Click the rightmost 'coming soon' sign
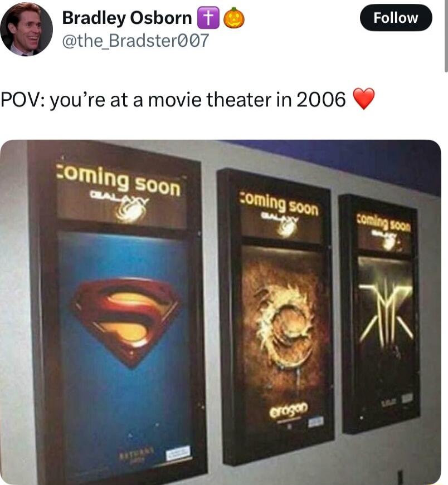Viewport: 448px width, 485px height. (384, 223)
